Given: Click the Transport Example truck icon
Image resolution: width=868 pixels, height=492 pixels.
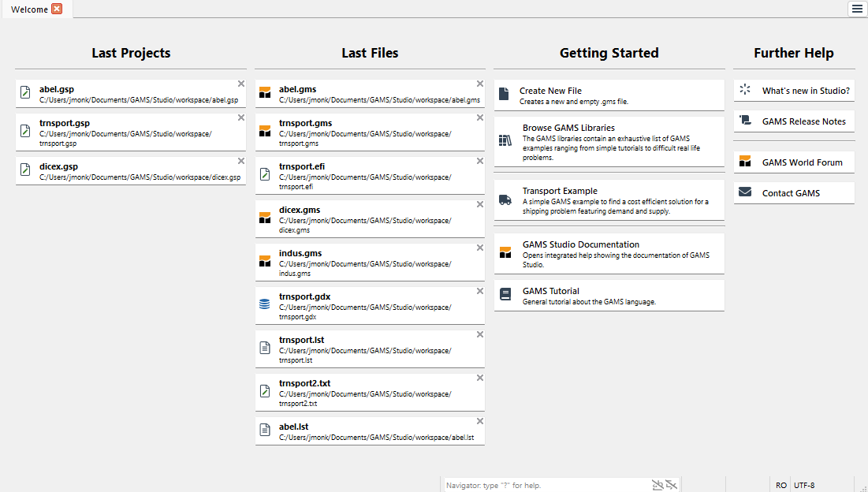Looking at the screenshot, I should pos(505,200).
